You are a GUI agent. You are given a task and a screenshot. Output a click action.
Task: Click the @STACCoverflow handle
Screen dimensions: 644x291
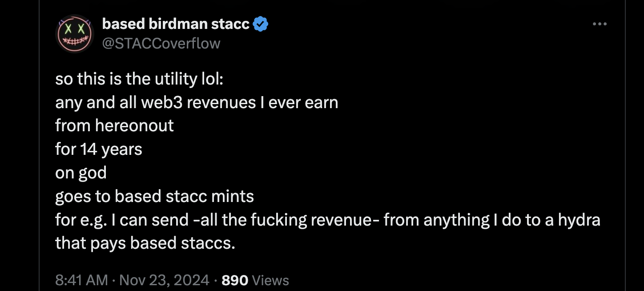(x=161, y=43)
